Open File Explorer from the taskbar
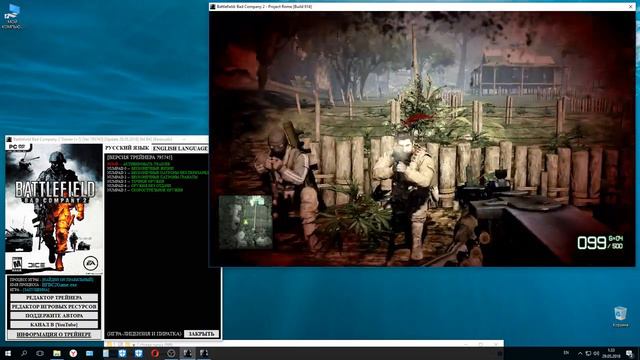640x360 pixels. (x=57, y=353)
